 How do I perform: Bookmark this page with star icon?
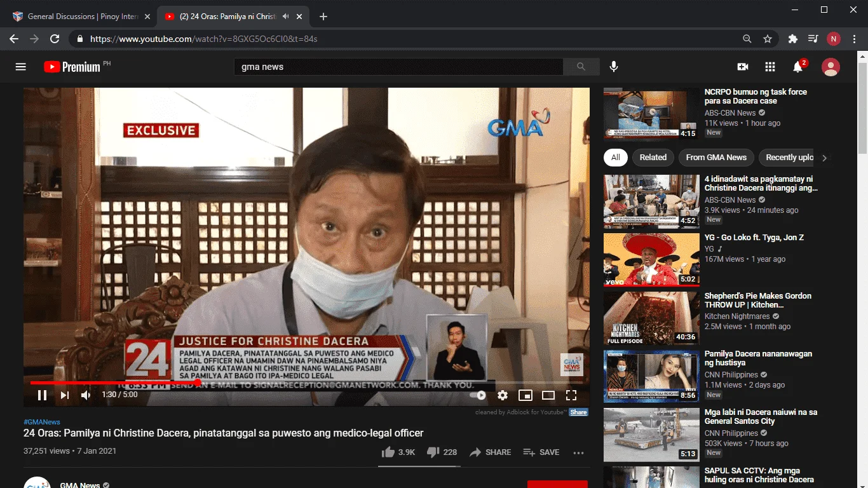[768, 39]
